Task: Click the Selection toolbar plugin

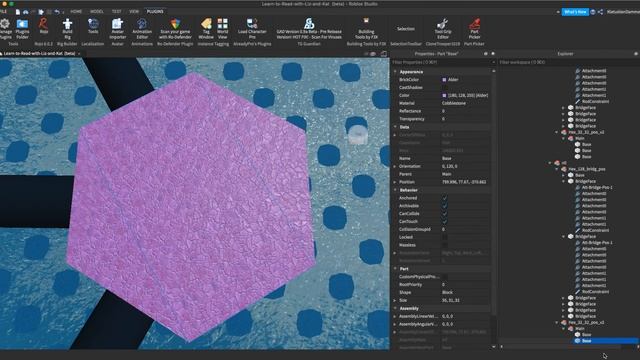Action: tap(406, 29)
